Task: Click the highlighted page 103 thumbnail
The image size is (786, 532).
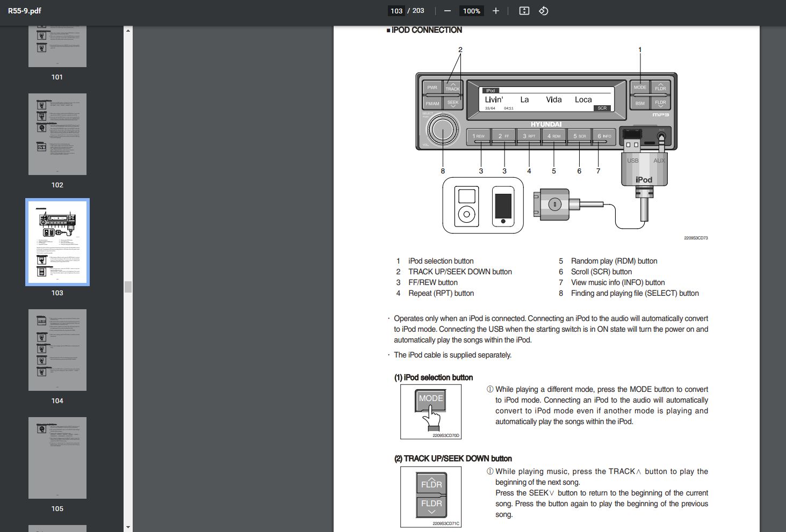Action: click(57, 242)
